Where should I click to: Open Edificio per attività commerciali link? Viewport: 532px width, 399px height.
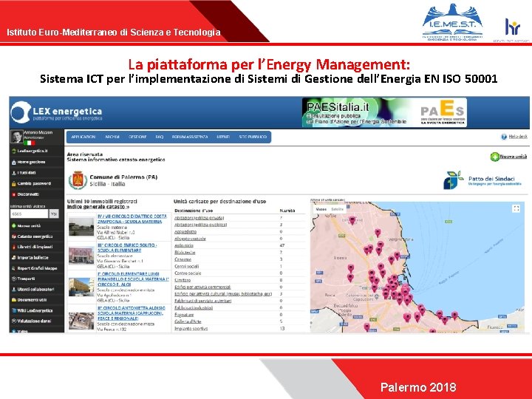click(202, 287)
